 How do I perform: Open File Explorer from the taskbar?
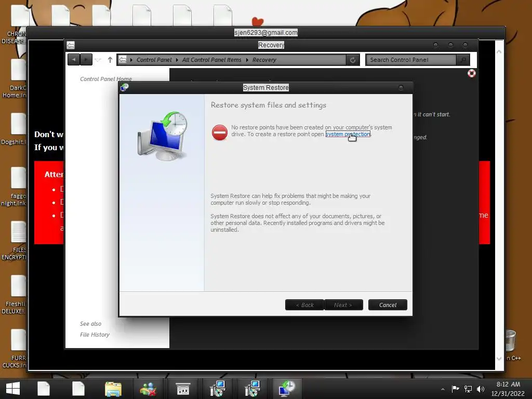[113, 389]
